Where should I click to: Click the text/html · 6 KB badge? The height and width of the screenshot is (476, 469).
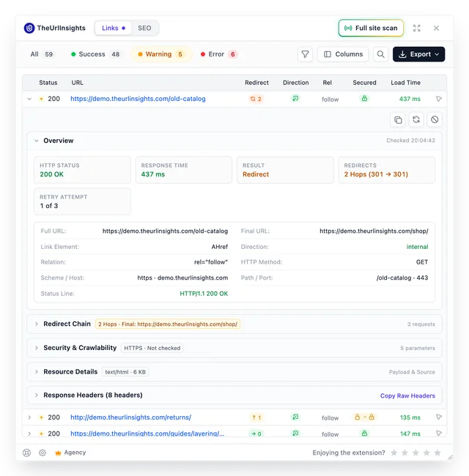pos(125,372)
